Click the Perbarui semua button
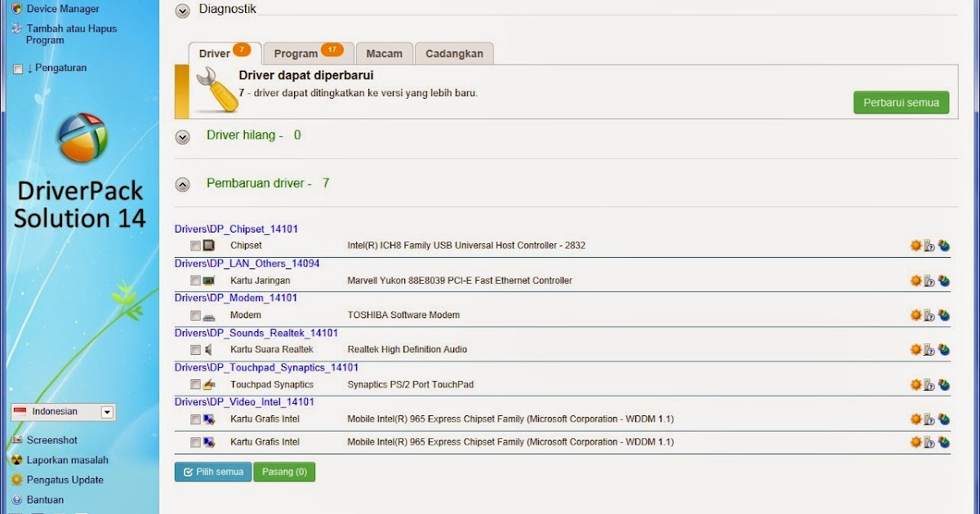The width and height of the screenshot is (980, 514). pyautogui.click(x=902, y=103)
